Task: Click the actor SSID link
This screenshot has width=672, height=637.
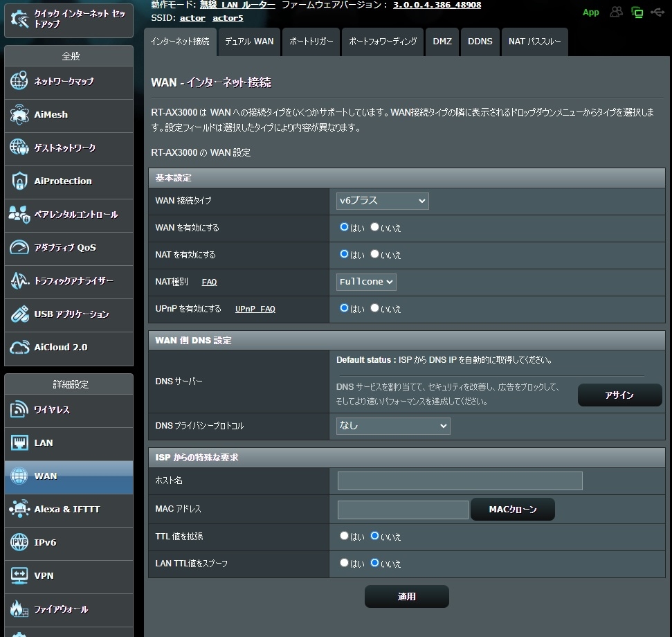Action: [192, 18]
